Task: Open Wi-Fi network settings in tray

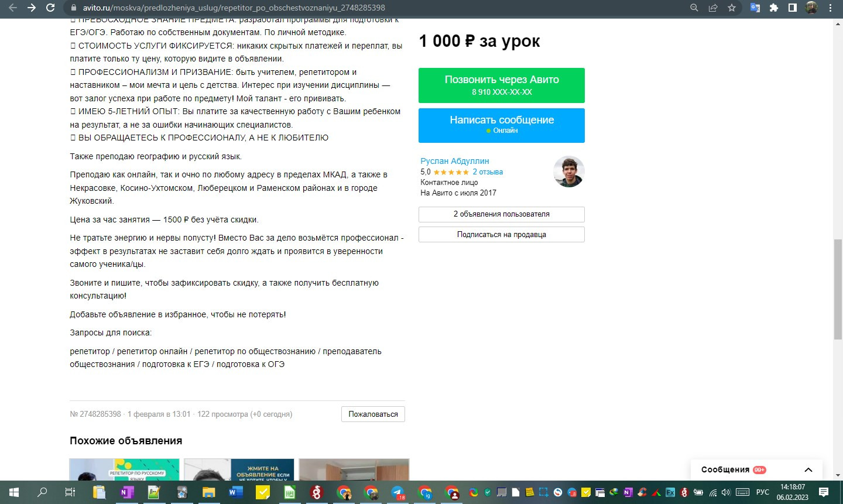Action: coord(712,493)
